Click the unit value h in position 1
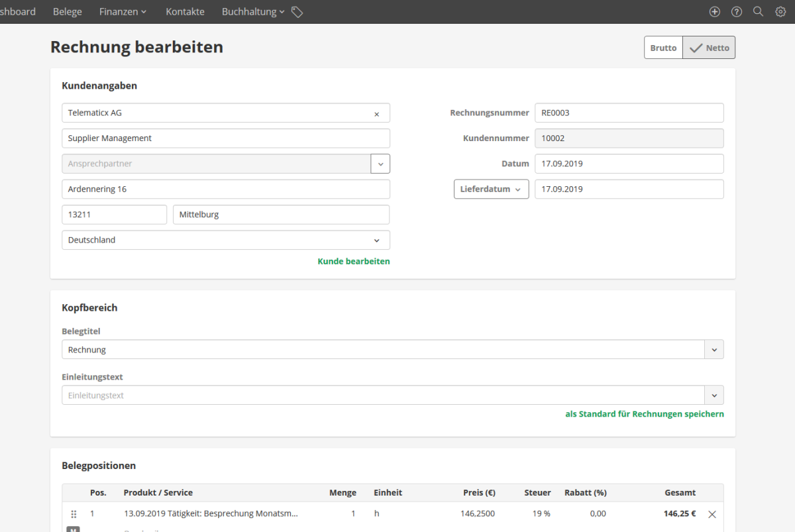Viewport: 795px width, 532px height. (x=376, y=513)
